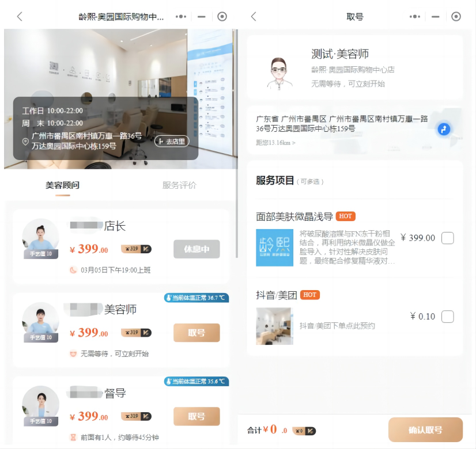Click target circle icon in left panel header
Screen dimensions: 476x449
(222, 17)
